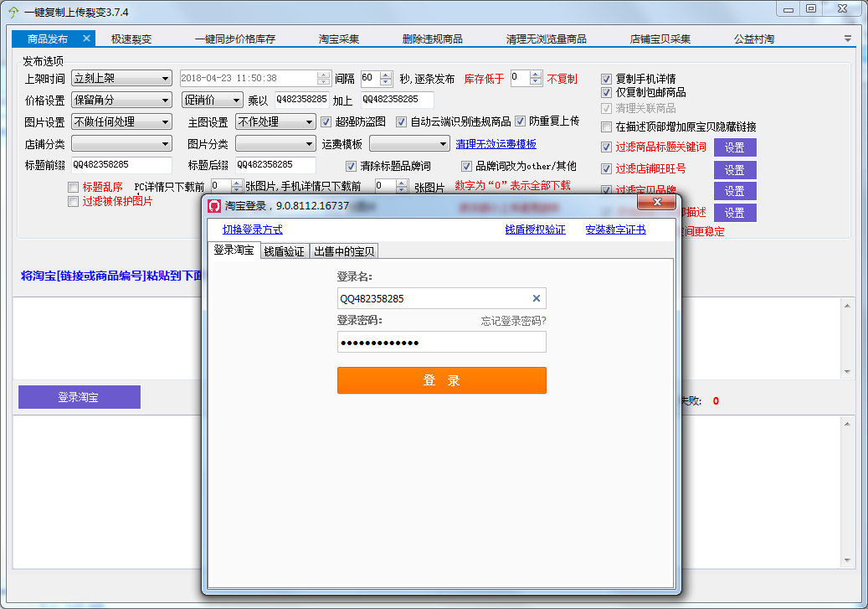Click the 清理无效运费模板 link

pyautogui.click(x=496, y=144)
